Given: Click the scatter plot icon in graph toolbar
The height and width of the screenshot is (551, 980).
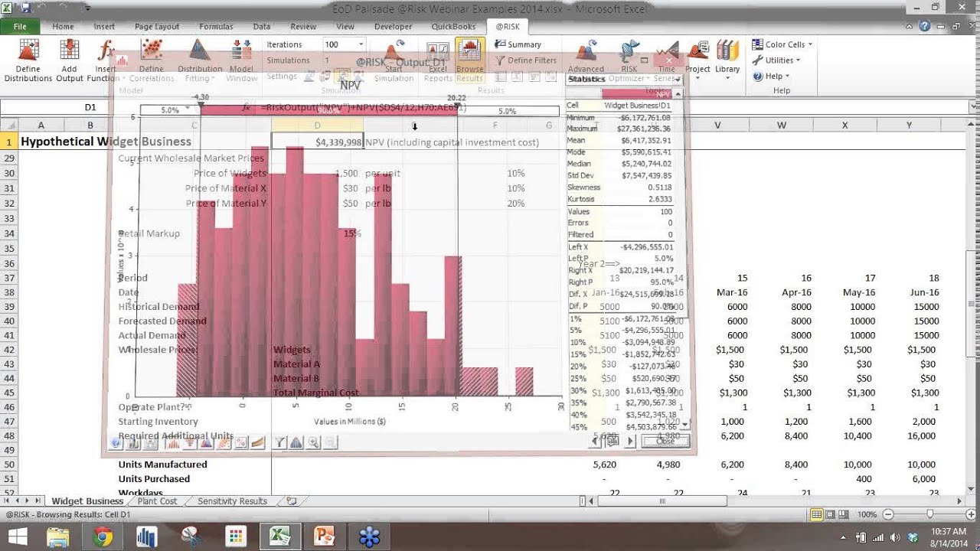Looking at the screenshot, I should (224, 442).
